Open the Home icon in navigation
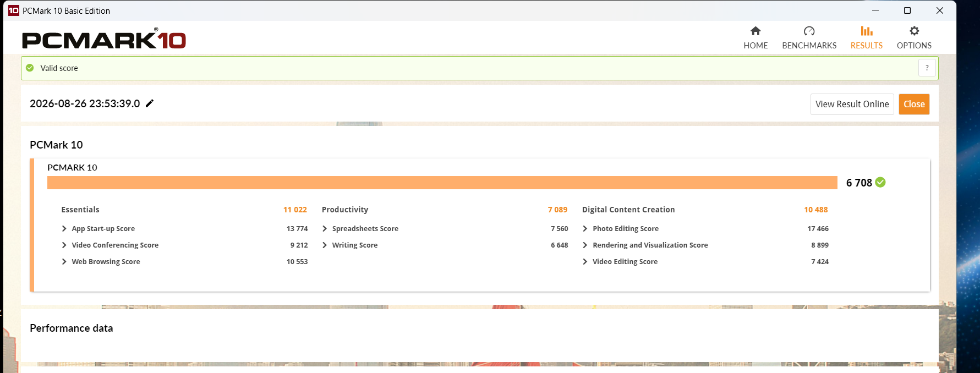 (x=755, y=31)
